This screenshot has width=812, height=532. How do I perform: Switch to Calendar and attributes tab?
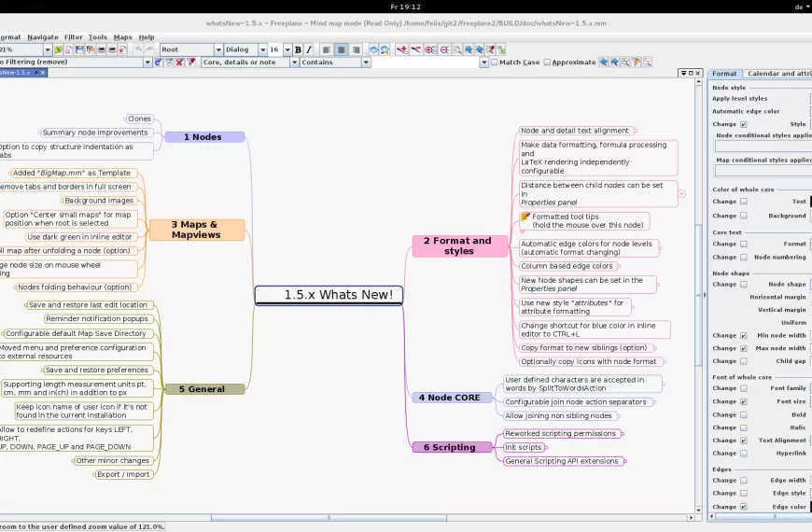778,74
